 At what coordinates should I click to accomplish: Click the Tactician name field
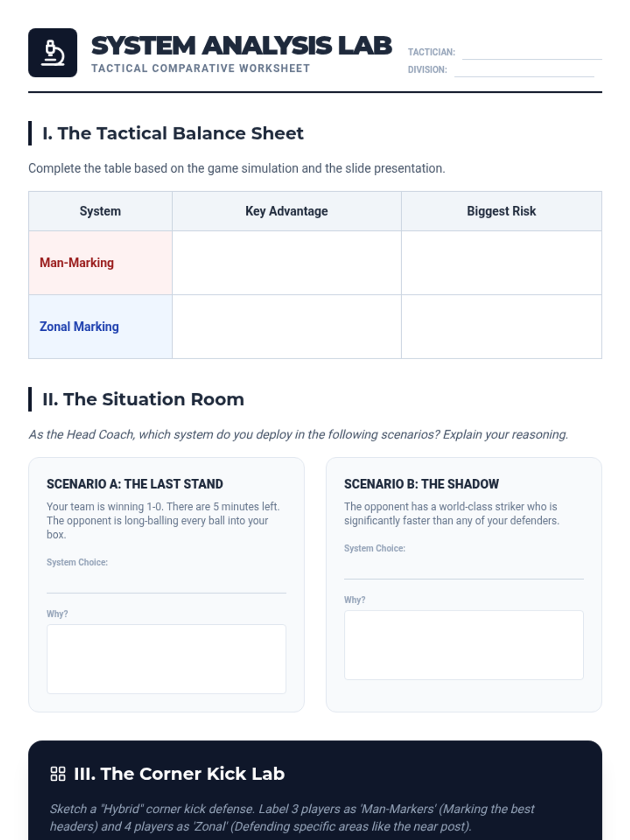tap(531, 53)
